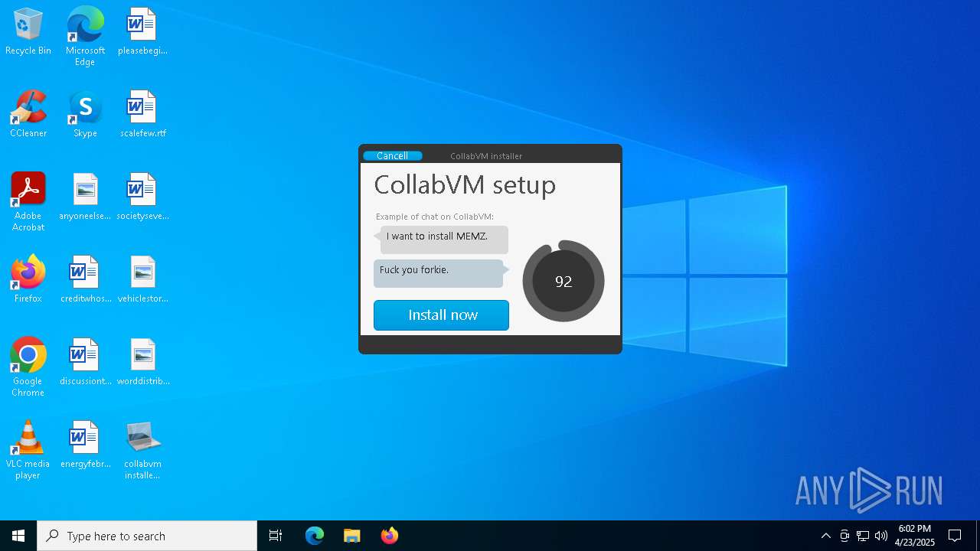The height and width of the screenshot is (551, 980).
Task: Open the clock showing 6:02 PM
Action: click(915, 536)
